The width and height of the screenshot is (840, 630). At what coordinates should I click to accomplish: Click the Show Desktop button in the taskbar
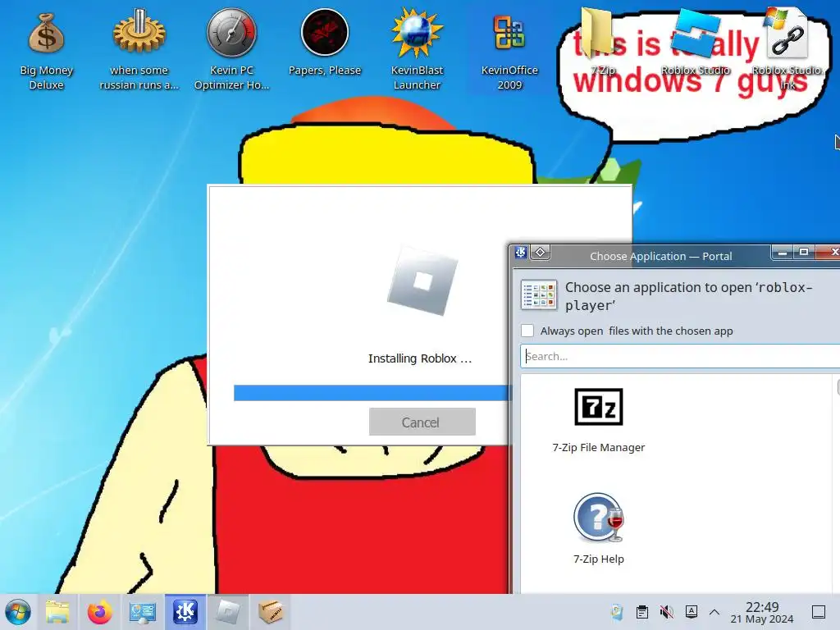819,612
